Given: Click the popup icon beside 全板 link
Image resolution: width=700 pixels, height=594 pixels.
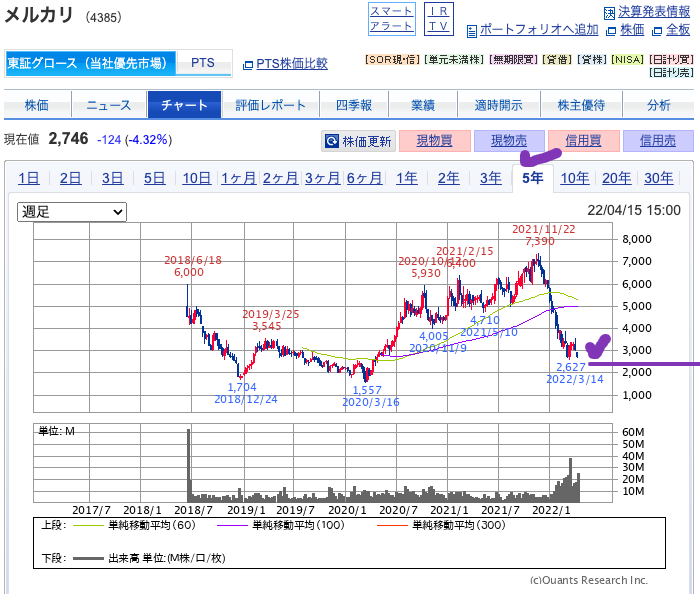Looking at the screenshot, I should (x=657, y=31).
